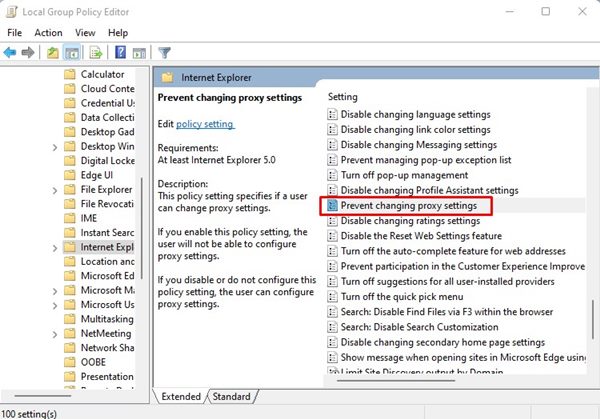Click the Forward arrow toolbar icon

[28, 52]
